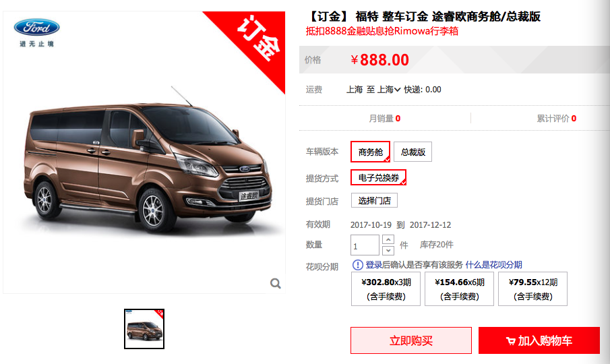Open the 什么是花呗分期 link
The width and height of the screenshot is (610, 364).
pyautogui.click(x=493, y=265)
